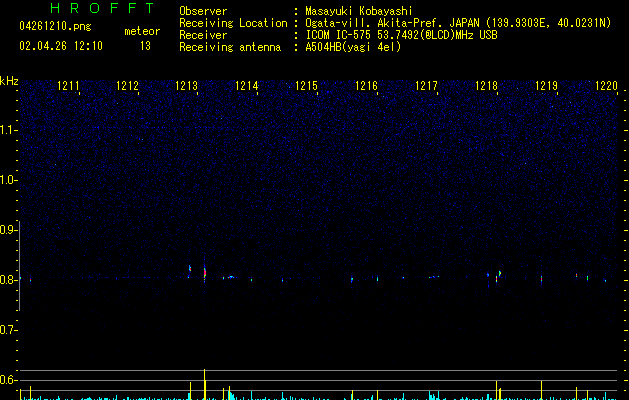Click the Receiving antenna label
This screenshot has height=400, width=629.
point(230,47)
